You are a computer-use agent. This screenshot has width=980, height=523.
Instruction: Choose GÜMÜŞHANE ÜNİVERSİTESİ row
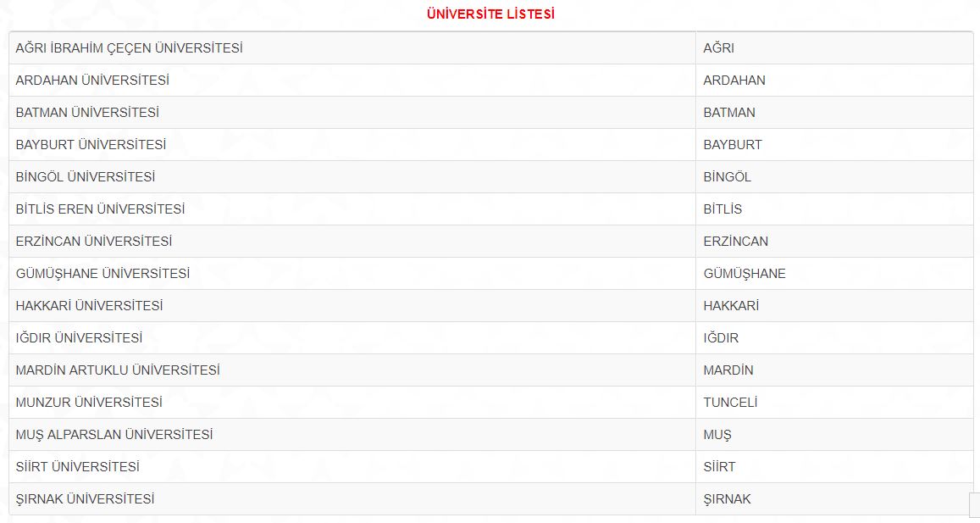[491, 274]
